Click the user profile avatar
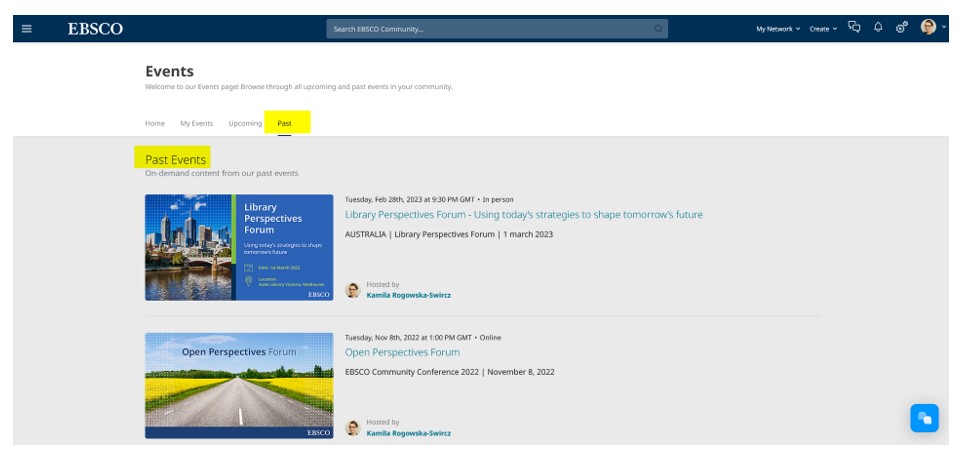This screenshot has width=967, height=457. [x=928, y=28]
